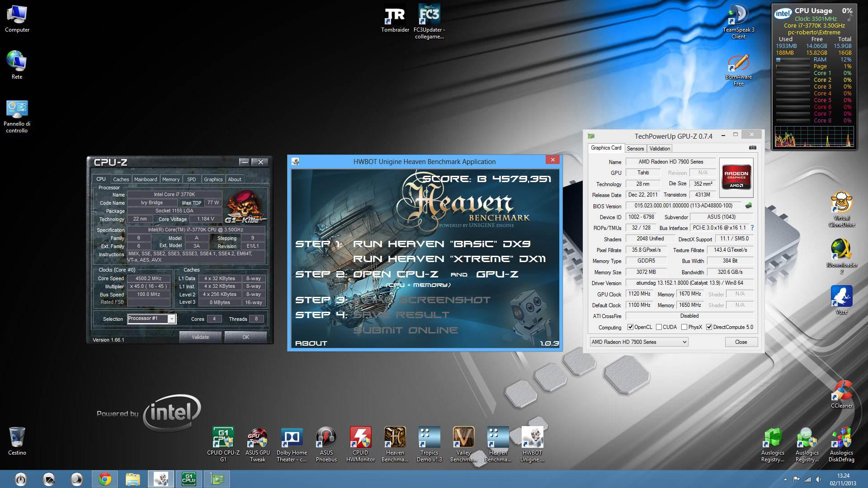Open TeamSpeak 3 Client shortcut
The image size is (868, 488).
738,22
